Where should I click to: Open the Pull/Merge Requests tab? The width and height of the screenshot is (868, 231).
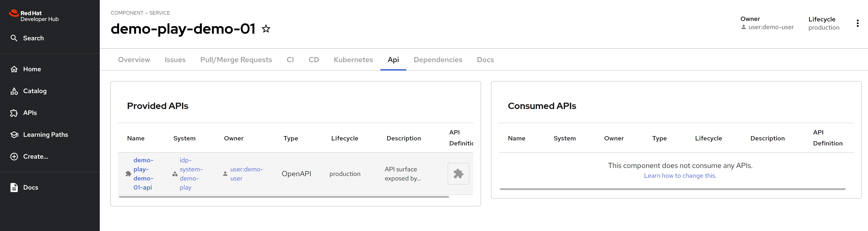tap(236, 60)
